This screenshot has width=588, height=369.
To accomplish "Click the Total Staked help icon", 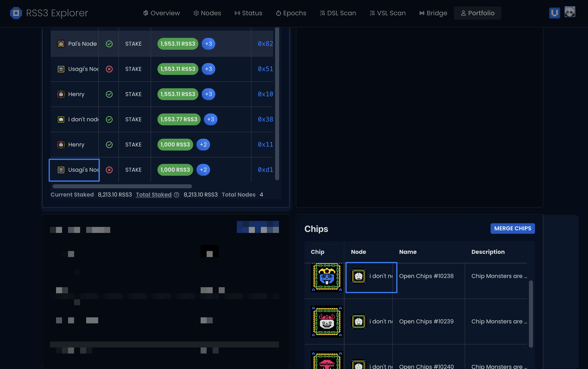I will pos(177,195).
